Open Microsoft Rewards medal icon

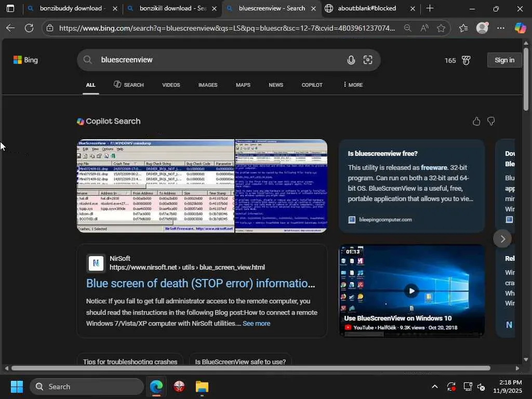point(466,60)
